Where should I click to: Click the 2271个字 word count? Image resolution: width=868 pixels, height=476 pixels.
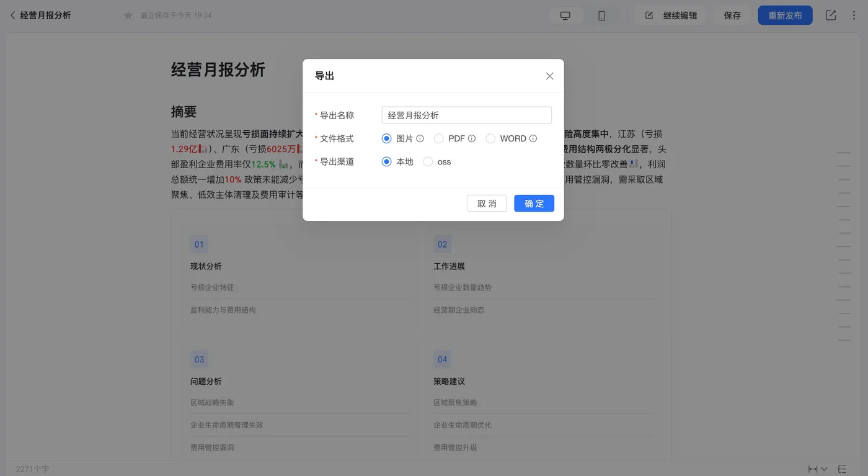click(32, 469)
